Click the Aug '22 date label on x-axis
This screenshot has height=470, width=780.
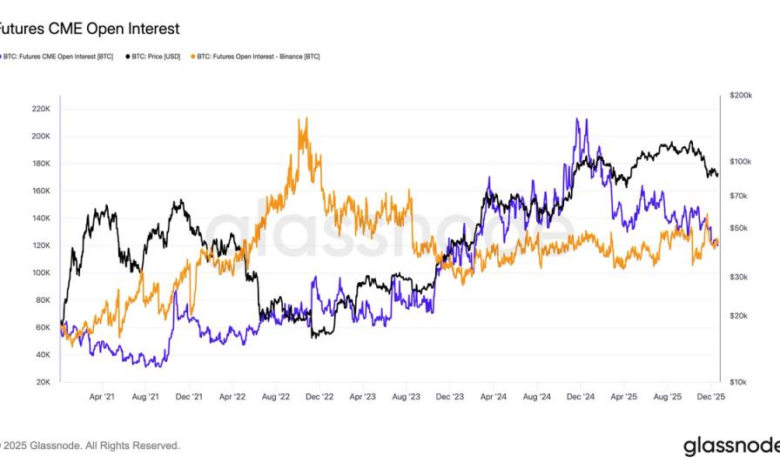pyautogui.click(x=275, y=396)
